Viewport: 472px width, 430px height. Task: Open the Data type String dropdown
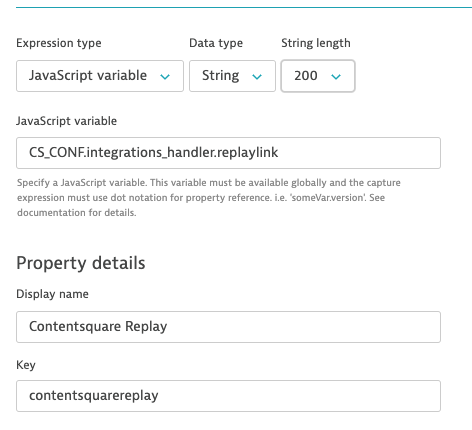click(232, 76)
